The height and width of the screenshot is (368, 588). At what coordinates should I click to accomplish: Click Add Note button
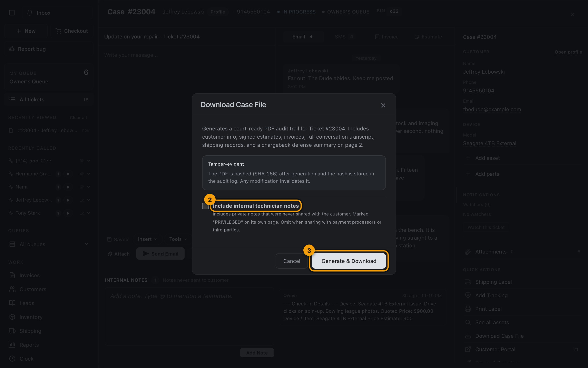(257, 353)
